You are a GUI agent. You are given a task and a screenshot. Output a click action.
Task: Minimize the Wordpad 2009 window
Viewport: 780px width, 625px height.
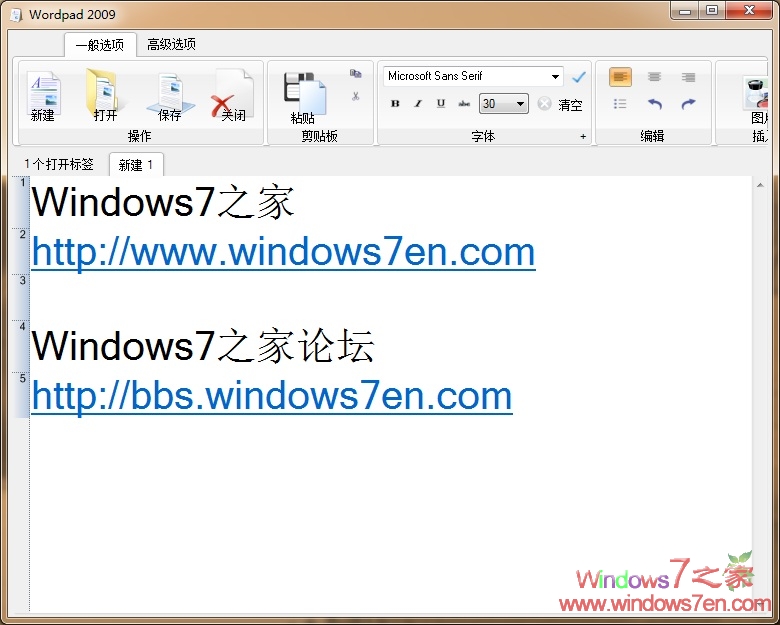point(685,11)
